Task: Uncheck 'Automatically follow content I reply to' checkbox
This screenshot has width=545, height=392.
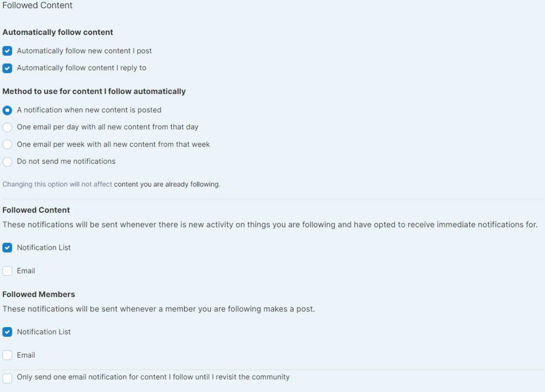Action: coord(7,68)
